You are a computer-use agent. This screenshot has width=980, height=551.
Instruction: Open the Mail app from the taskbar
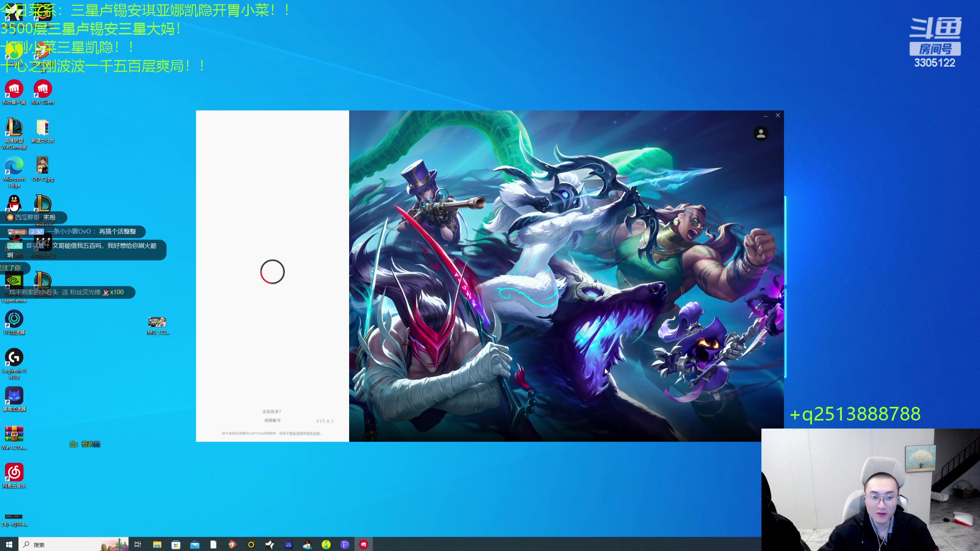194,544
